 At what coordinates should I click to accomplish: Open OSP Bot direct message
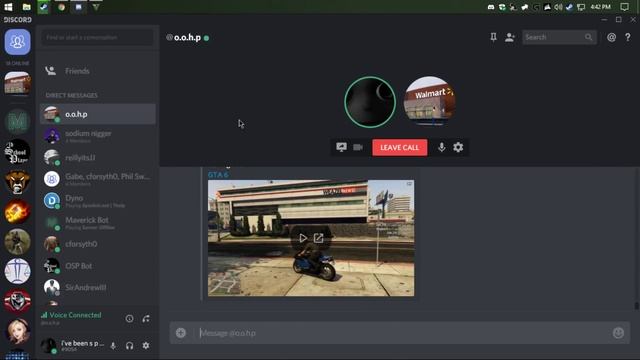coord(98,266)
